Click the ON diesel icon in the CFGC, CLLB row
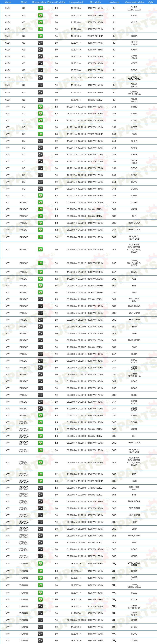 tap(40, 43)
